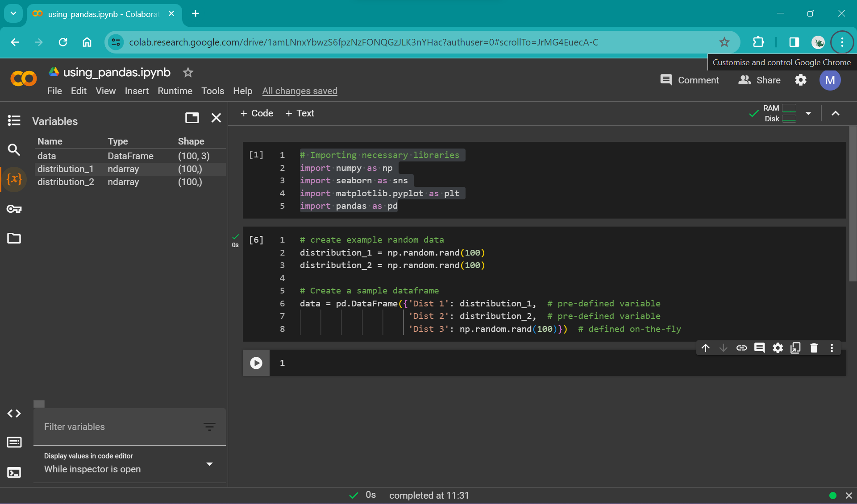Select the distribution_1 variable row

click(x=130, y=169)
